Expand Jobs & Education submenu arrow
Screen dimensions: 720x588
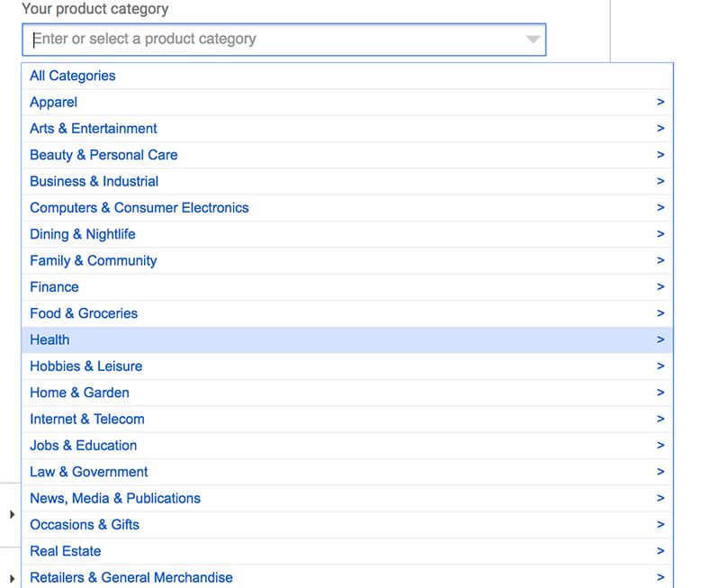(661, 446)
